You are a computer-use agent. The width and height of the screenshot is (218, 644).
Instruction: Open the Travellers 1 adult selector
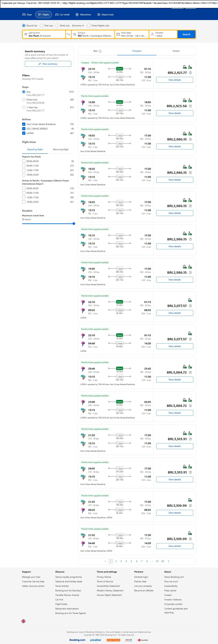pyautogui.click(x=163, y=34)
